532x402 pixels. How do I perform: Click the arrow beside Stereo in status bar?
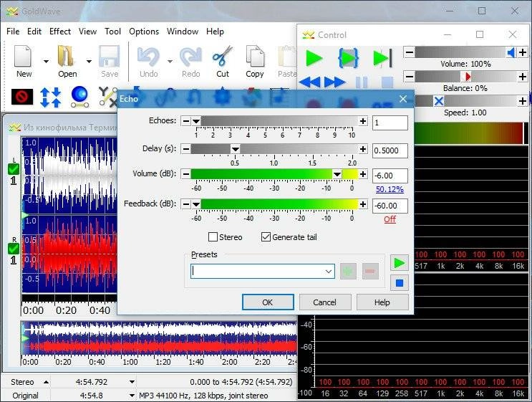[46, 382]
